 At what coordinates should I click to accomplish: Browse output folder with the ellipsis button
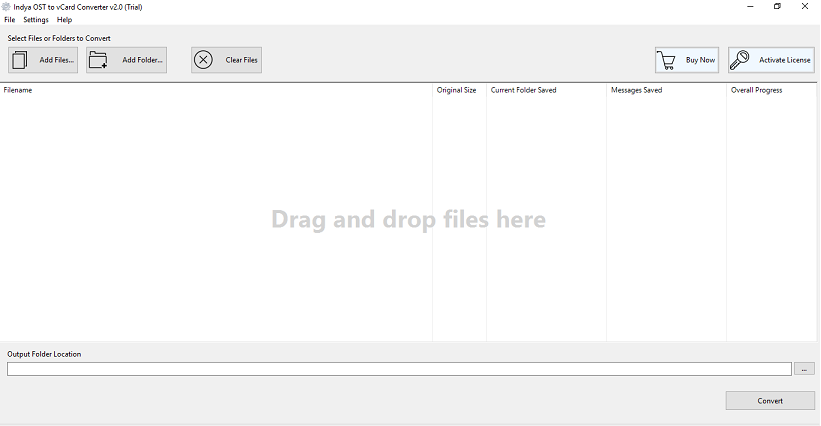[804, 369]
